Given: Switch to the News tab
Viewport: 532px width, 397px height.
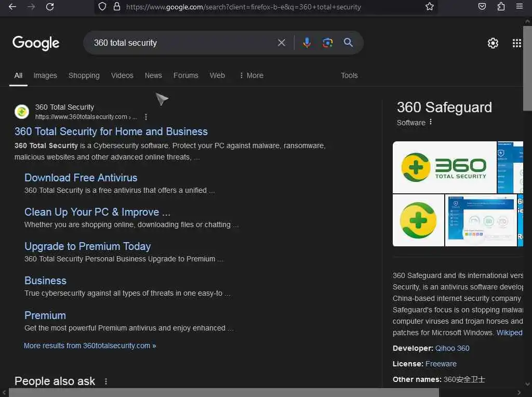Looking at the screenshot, I should 153,75.
